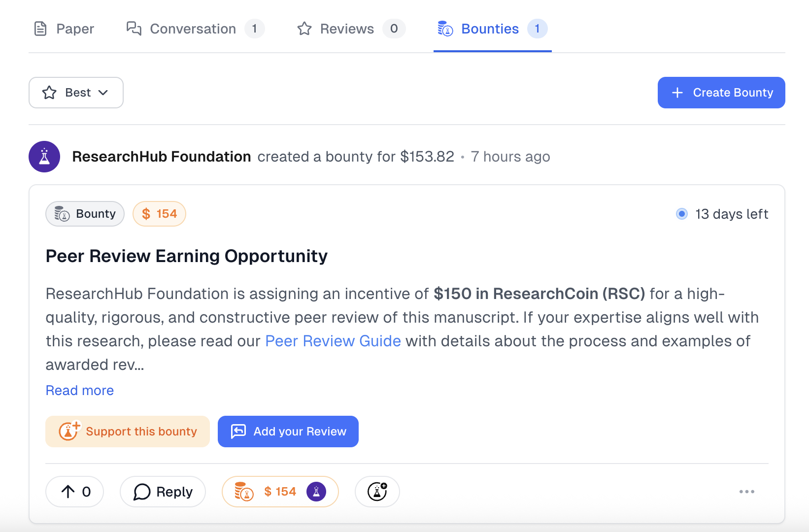Image resolution: width=809 pixels, height=532 pixels.
Task: Click the add-RSC tip icon button
Action: [377, 492]
